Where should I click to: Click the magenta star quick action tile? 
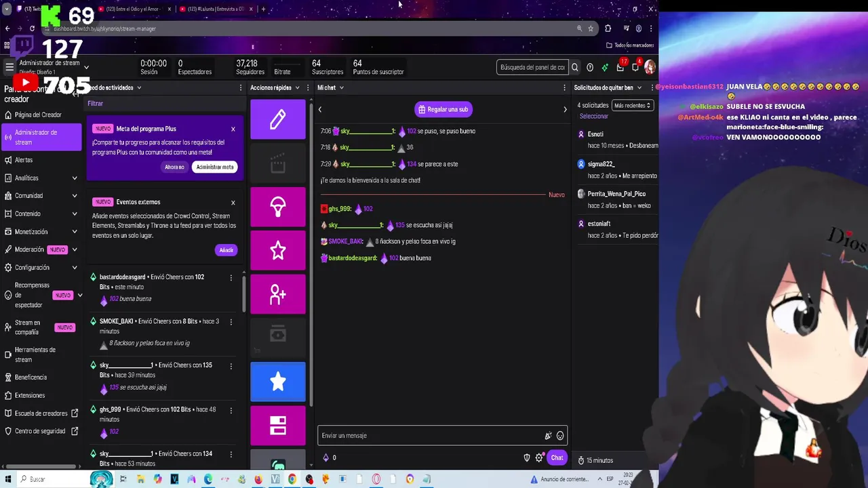click(x=278, y=251)
